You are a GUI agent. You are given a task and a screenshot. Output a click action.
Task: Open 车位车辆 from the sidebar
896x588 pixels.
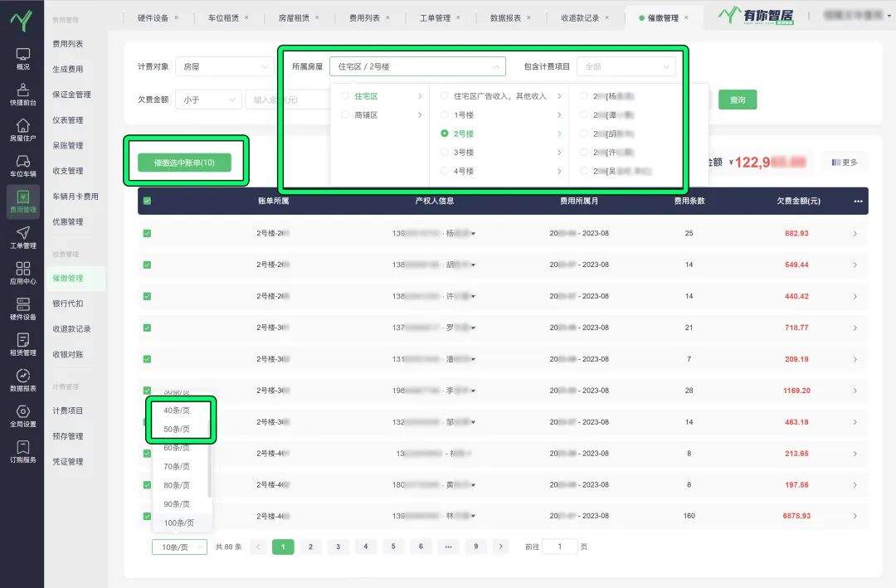tap(22, 165)
